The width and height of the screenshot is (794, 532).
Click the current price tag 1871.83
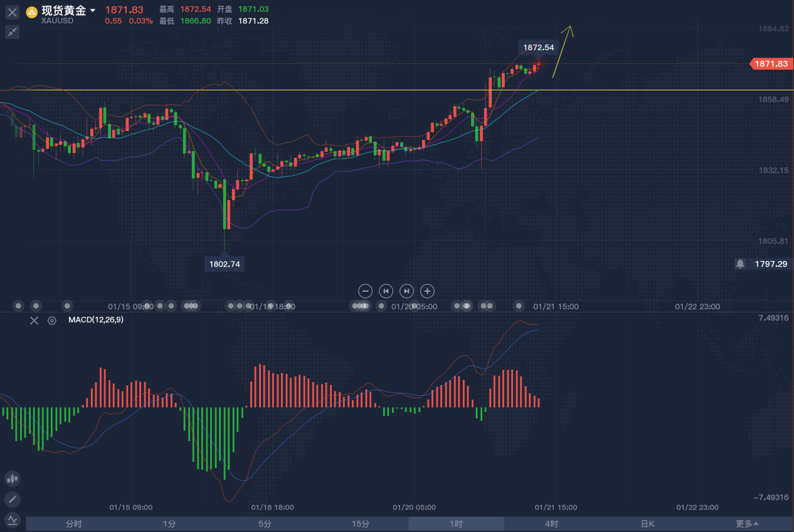[771, 64]
